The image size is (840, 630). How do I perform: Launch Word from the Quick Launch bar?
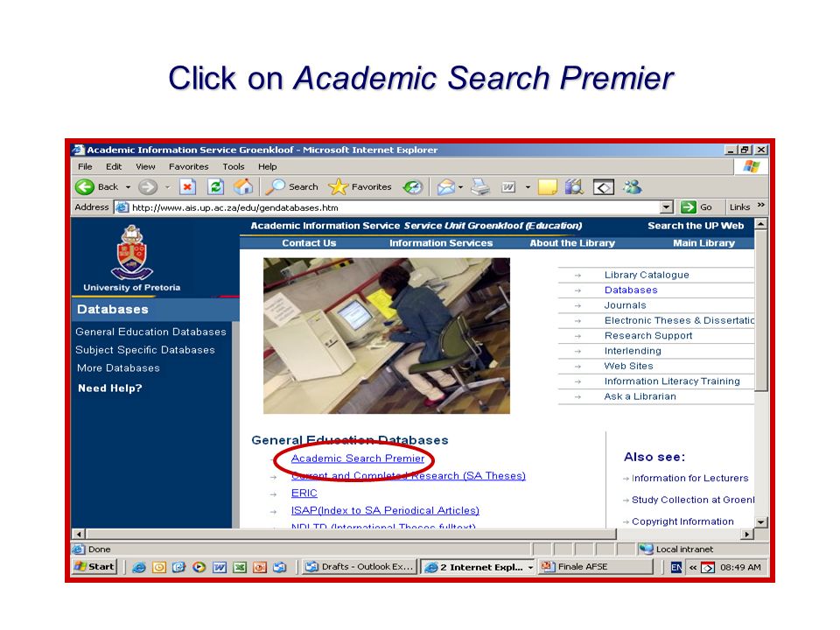click(x=220, y=567)
